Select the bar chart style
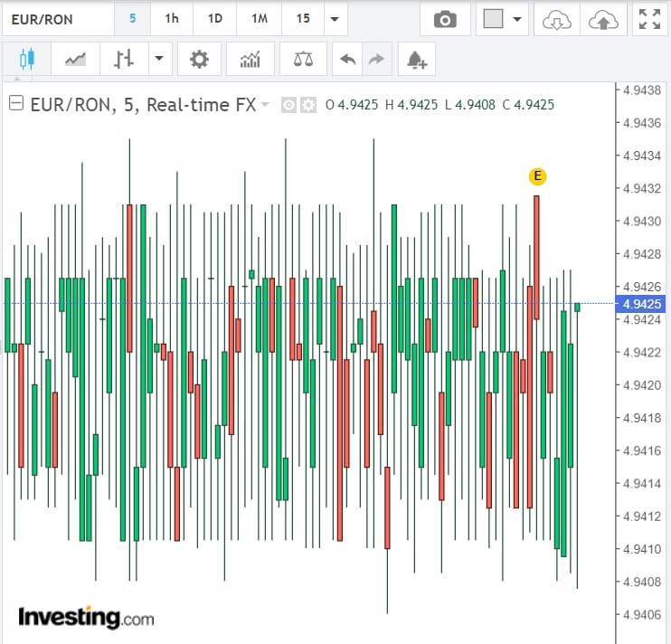This screenshot has height=644, width=671. [x=125, y=61]
